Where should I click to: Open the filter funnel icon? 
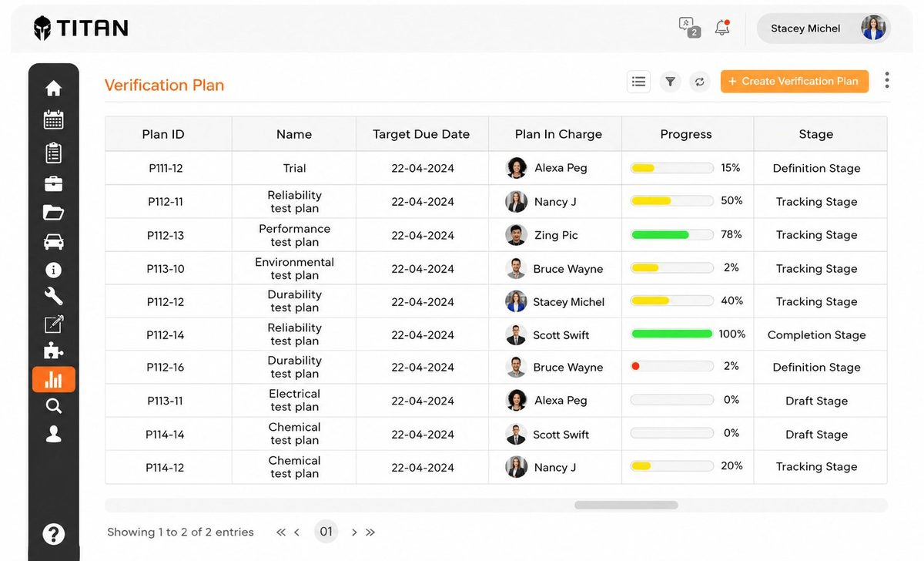[x=671, y=81]
